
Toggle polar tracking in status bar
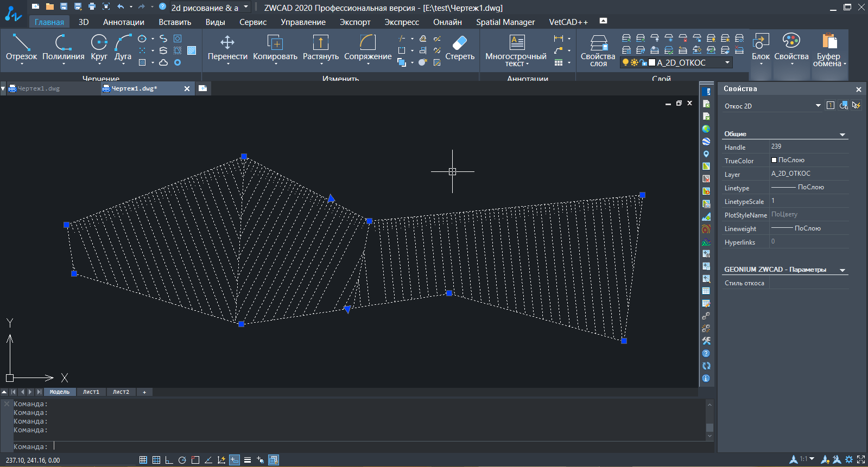(x=182, y=460)
